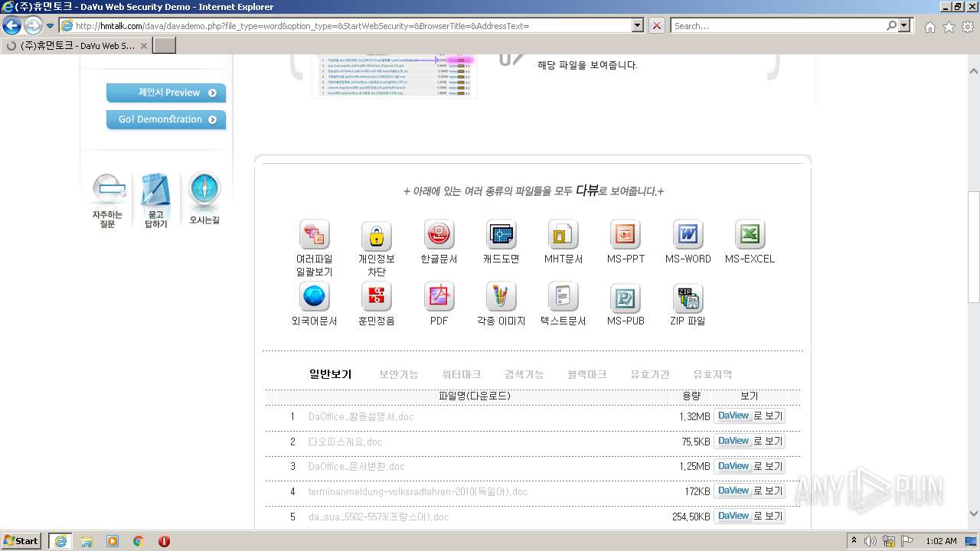Switch to the 보안기능 tab
This screenshot has height=551, width=980.
(x=399, y=374)
